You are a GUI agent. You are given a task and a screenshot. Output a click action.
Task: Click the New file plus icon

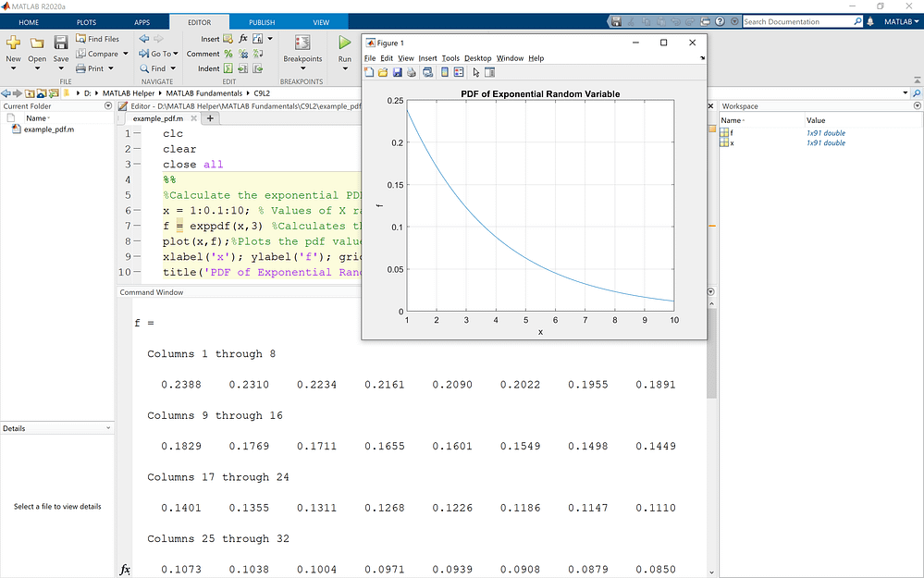[13, 43]
